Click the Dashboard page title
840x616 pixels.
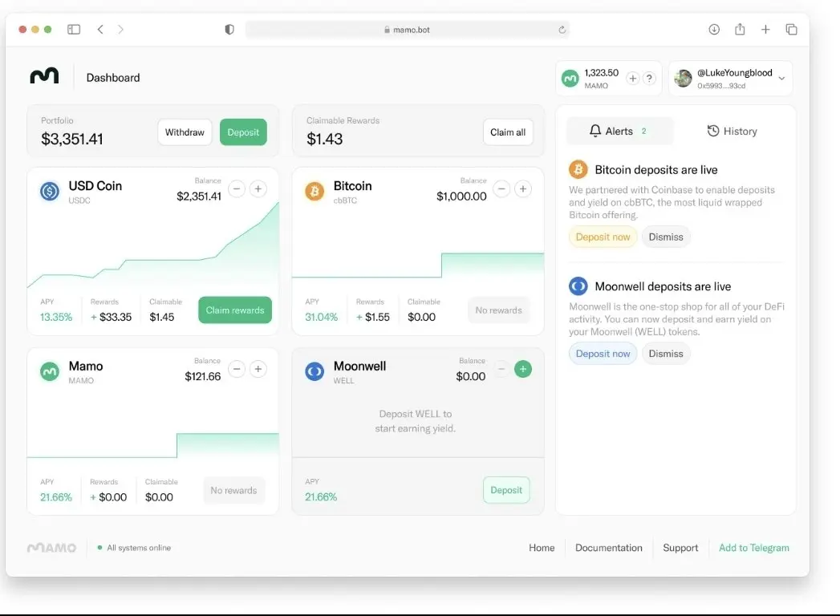tap(113, 78)
